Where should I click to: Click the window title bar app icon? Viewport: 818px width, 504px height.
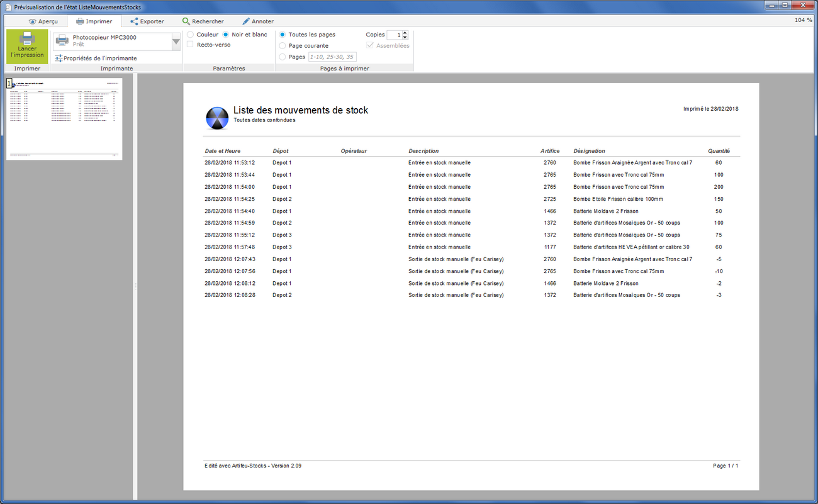click(x=8, y=7)
